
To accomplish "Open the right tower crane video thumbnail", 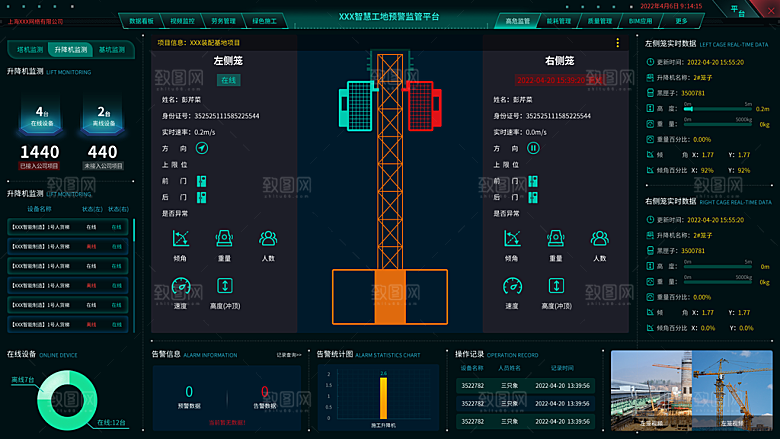I will (x=732, y=390).
